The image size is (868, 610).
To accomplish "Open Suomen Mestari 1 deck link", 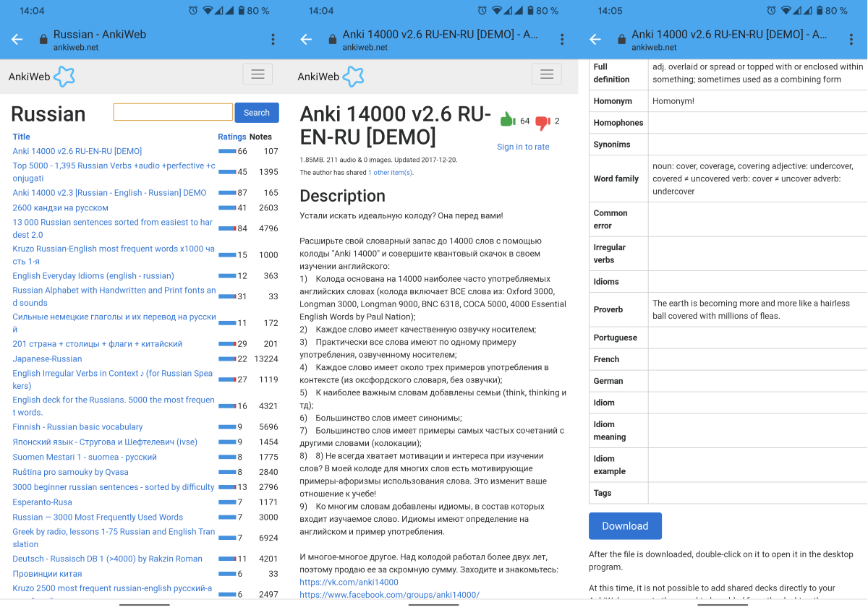I will [x=85, y=457].
